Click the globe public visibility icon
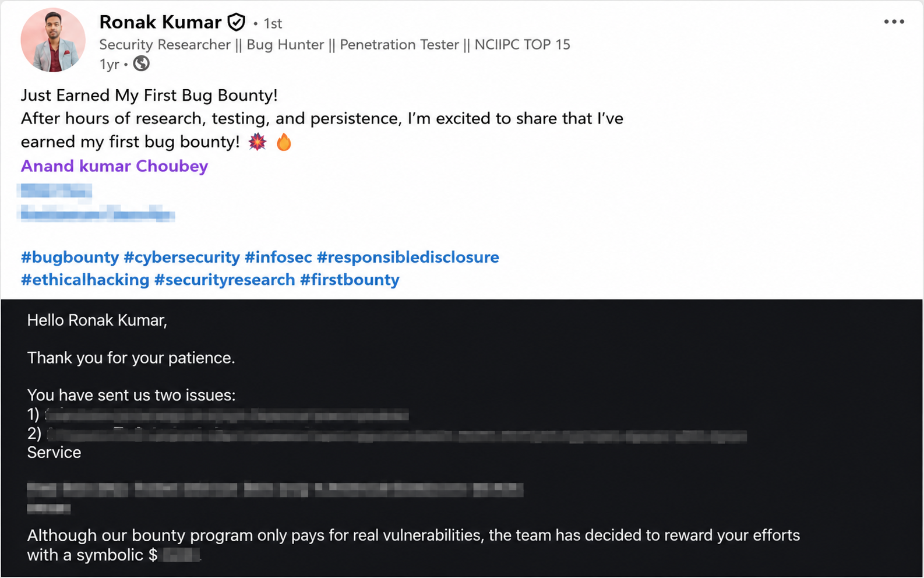This screenshot has height=578, width=924. click(141, 64)
